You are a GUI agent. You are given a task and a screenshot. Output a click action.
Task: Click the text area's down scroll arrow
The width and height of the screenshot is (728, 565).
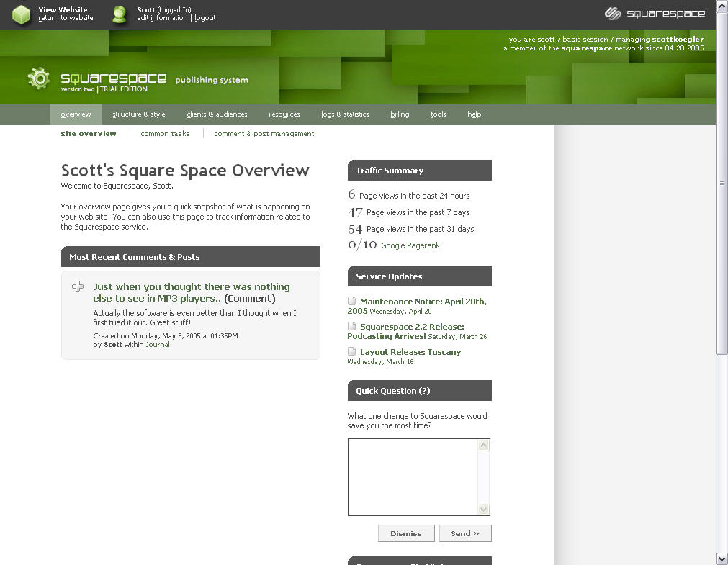click(x=484, y=510)
